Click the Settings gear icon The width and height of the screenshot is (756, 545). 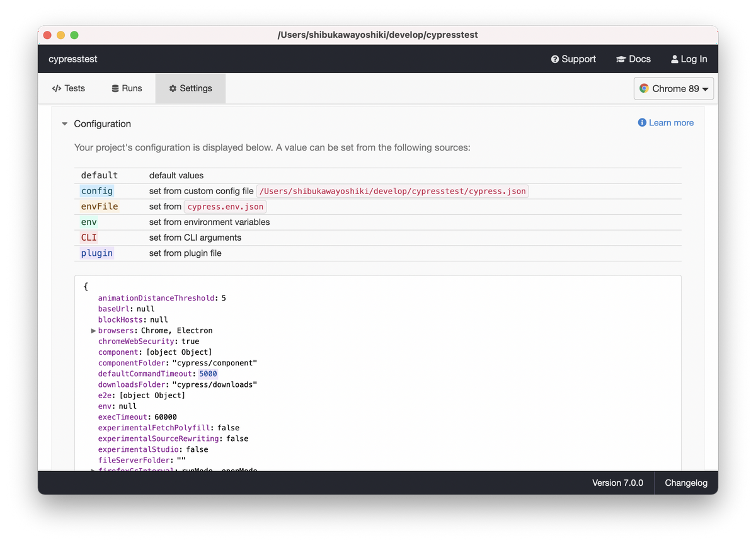click(173, 88)
